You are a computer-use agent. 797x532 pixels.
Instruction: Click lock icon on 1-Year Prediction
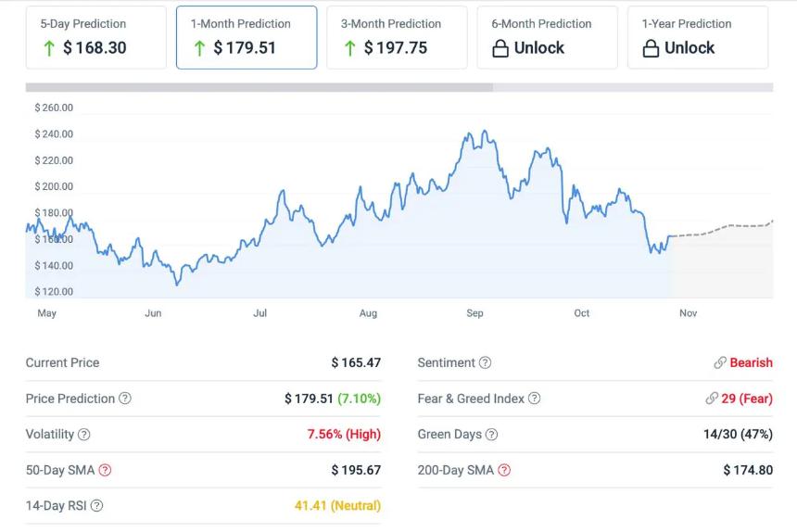coord(651,48)
